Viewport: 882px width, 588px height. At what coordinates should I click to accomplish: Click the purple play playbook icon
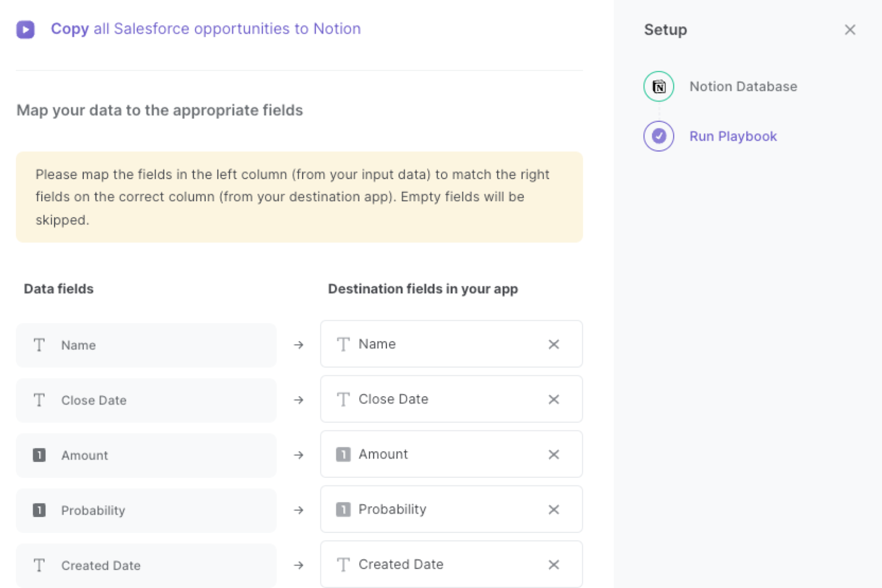(x=25, y=29)
